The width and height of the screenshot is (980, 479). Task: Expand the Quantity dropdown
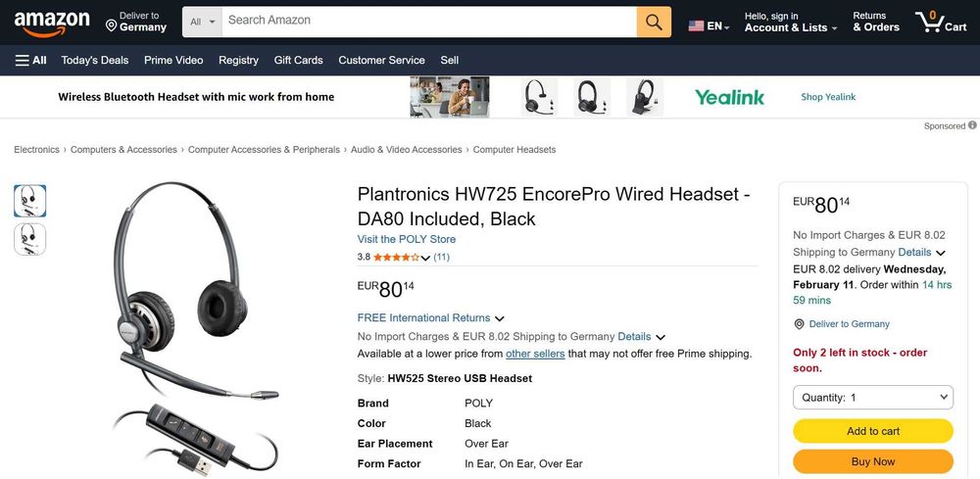(872, 398)
